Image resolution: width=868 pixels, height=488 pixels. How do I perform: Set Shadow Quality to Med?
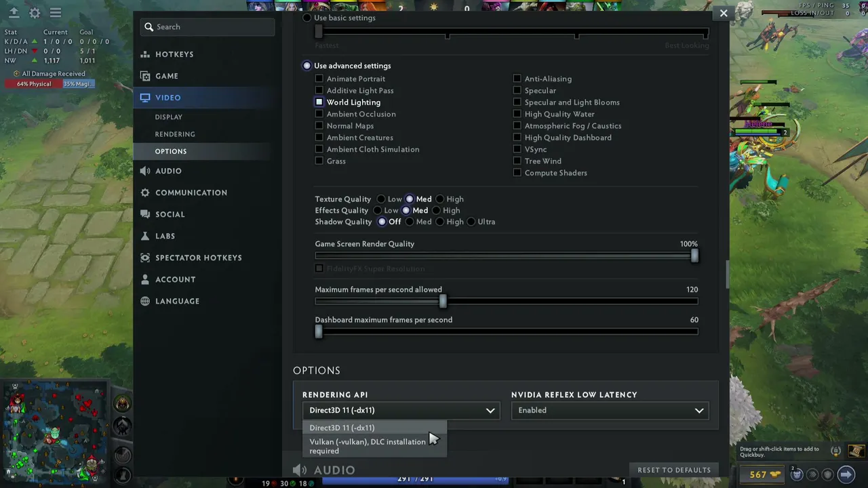pos(410,222)
